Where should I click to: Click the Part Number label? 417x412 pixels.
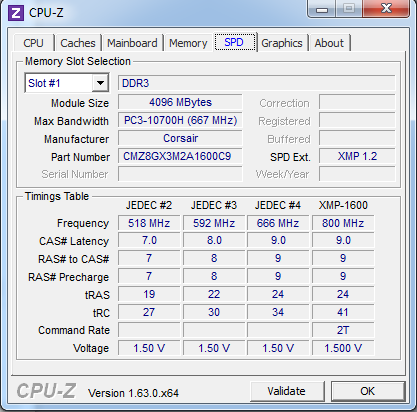pos(80,157)
